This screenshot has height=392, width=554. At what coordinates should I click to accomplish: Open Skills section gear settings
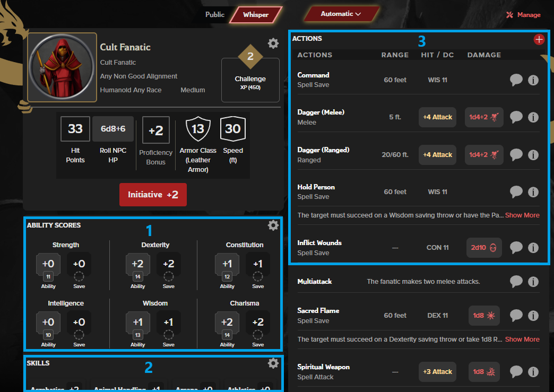coord(273,363)
